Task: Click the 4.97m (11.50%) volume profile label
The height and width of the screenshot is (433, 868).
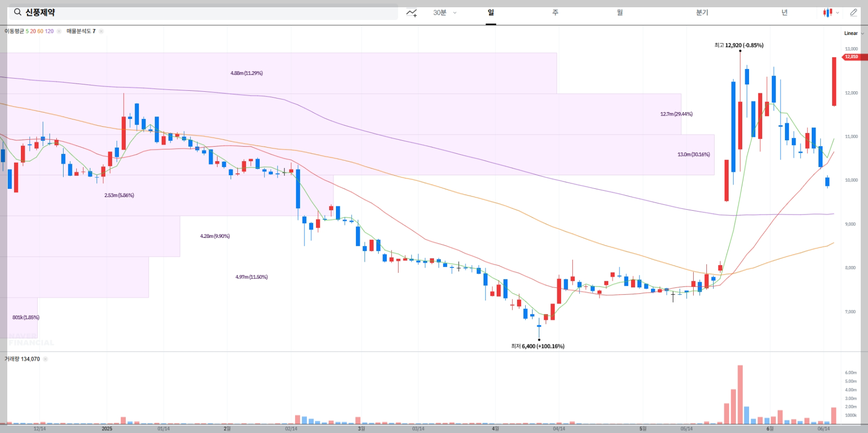Action: coord(251,277)
